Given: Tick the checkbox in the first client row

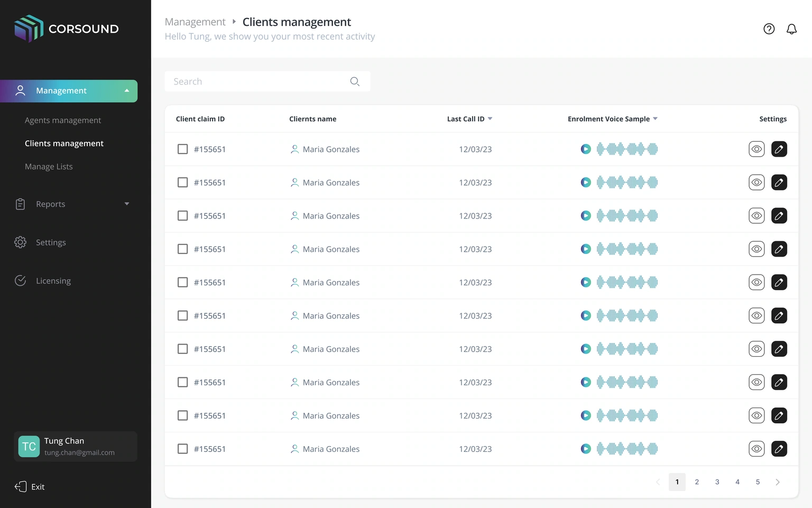Looking at the screenshot, I should (182, 149).
